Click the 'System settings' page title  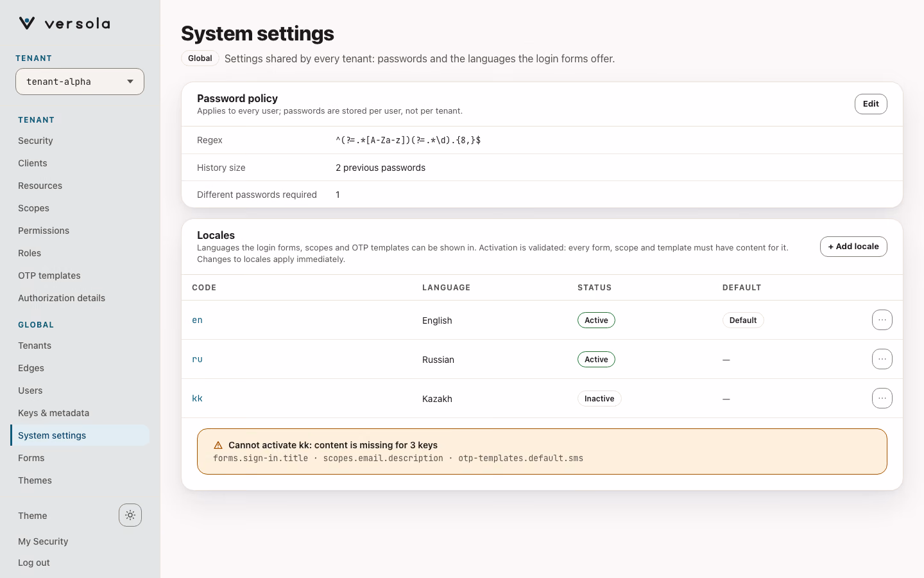coord(257,33)
